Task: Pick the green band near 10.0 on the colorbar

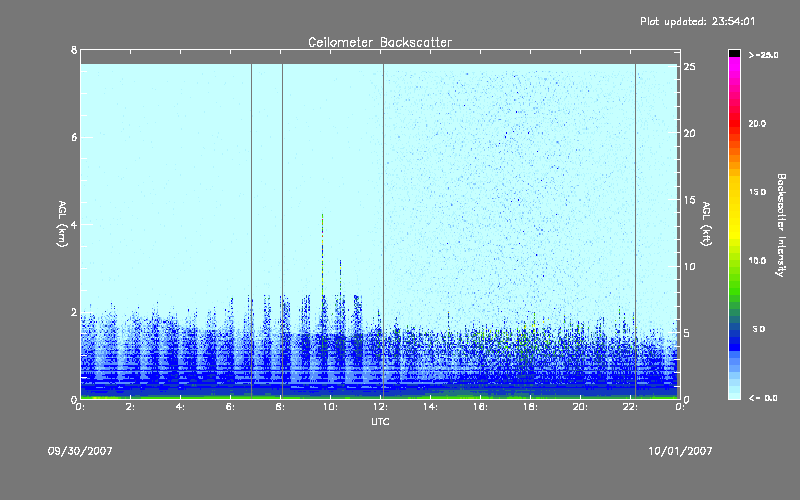Action: pos(734,261)
